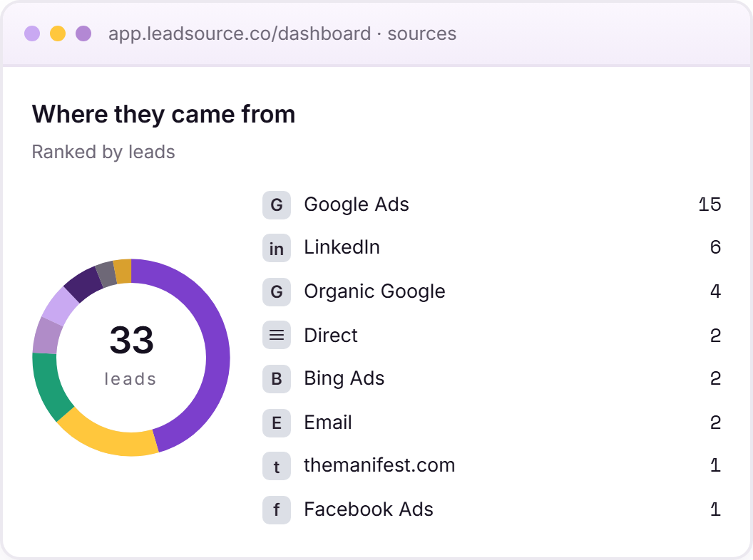Select the Direct source label

coord(331,335)
